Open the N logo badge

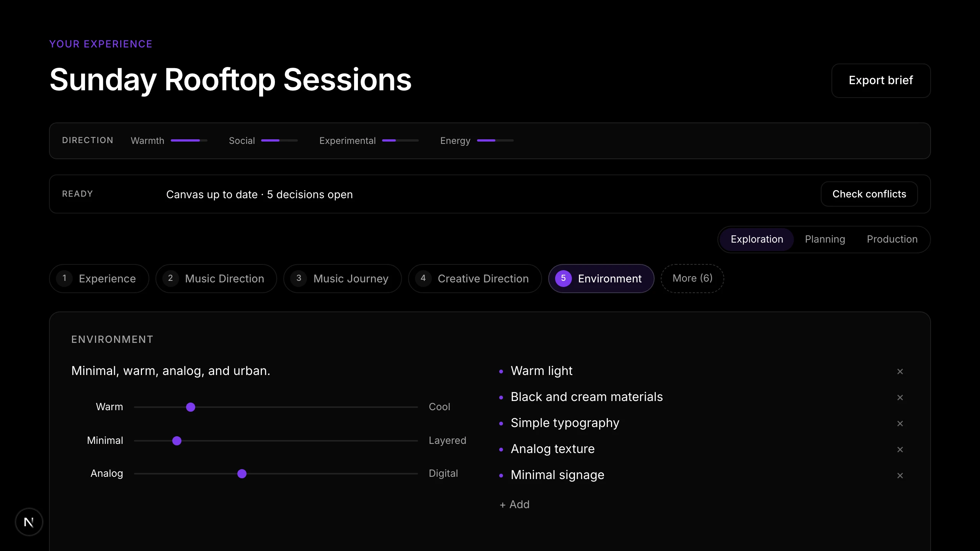click(29, 522)
